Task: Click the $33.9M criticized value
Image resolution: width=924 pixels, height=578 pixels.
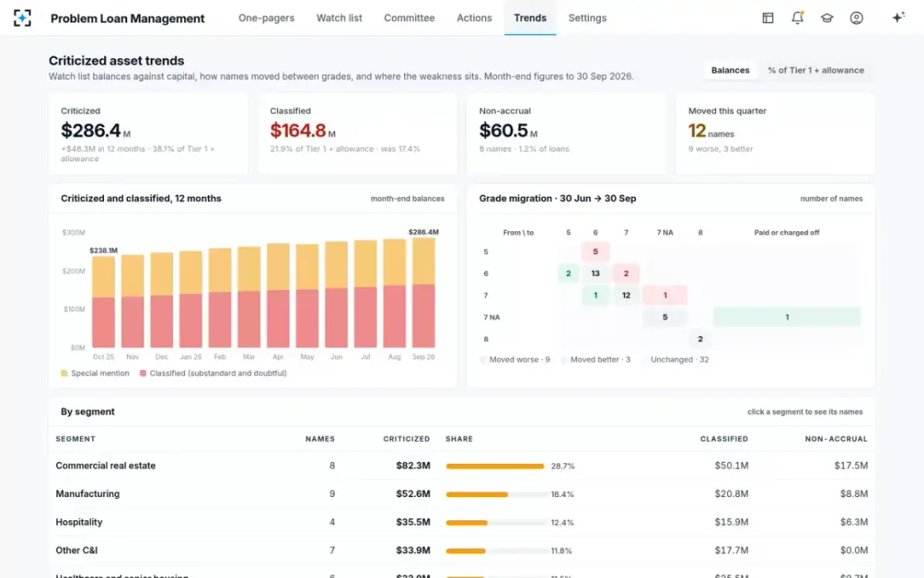Action: point(413,550)
